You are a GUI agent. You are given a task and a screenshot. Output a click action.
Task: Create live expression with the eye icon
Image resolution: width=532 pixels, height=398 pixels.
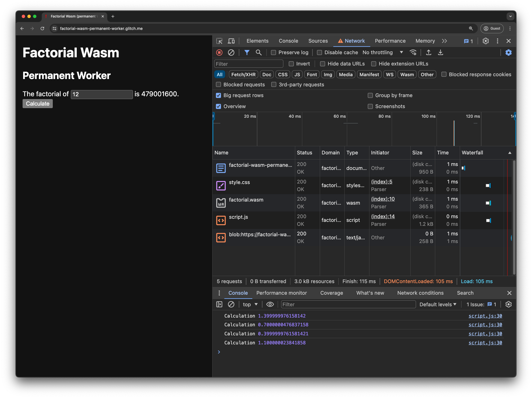coord(270,304)
